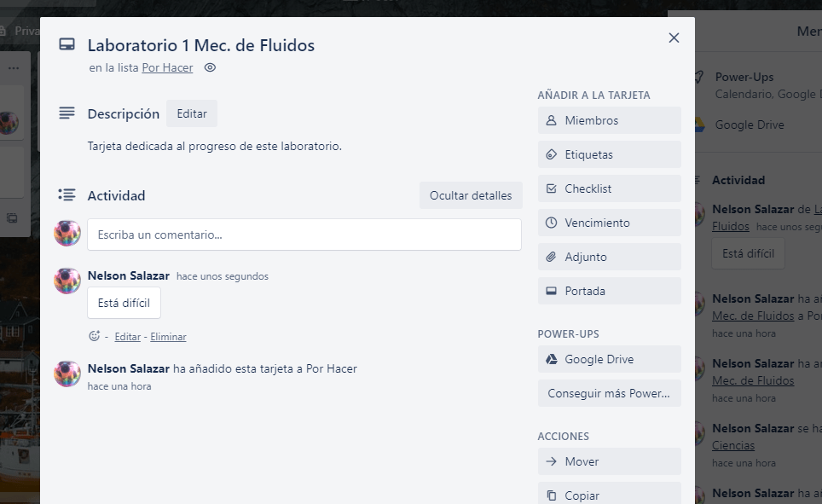The height and width of the screenshot is (504, 822).
Task: Attach a file with Adjunto
Action: click(609, 257)
